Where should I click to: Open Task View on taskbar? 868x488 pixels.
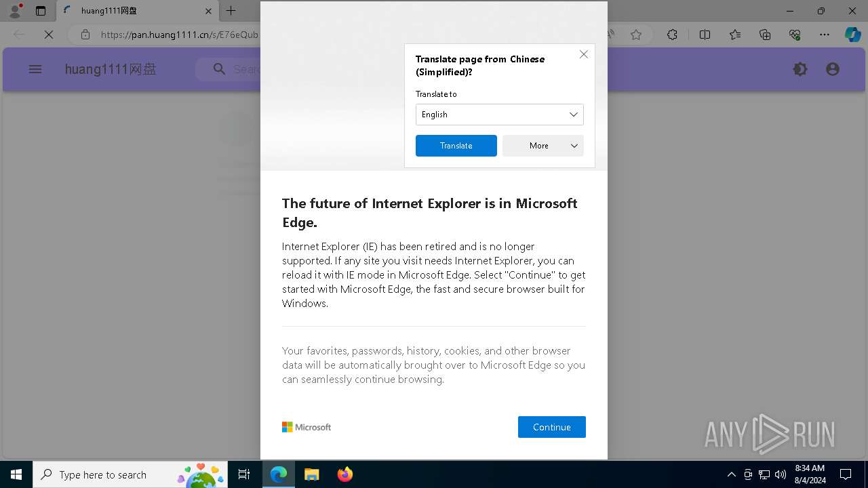point(244,474)
